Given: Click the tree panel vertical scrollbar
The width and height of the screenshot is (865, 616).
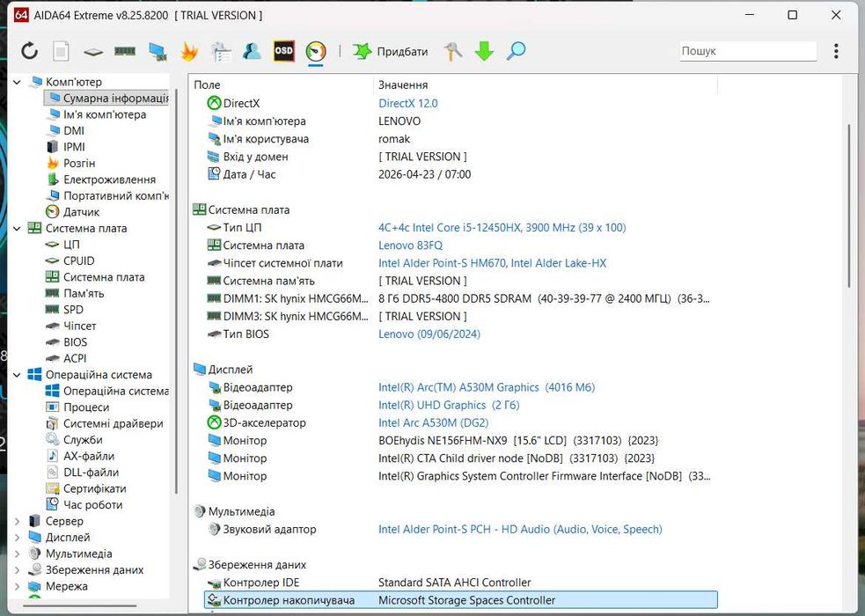Looking at the screenshot, I should (x=176, y=290).
